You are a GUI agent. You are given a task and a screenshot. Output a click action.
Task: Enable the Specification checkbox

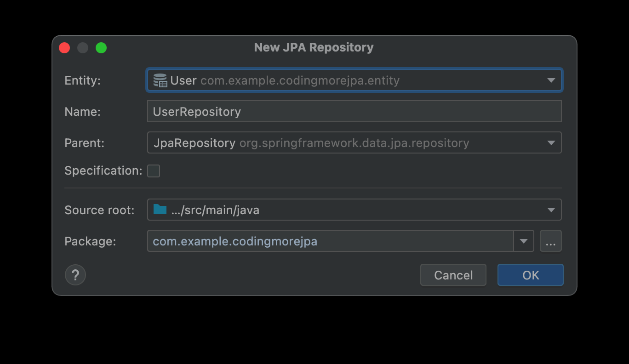tap(154, 171)
